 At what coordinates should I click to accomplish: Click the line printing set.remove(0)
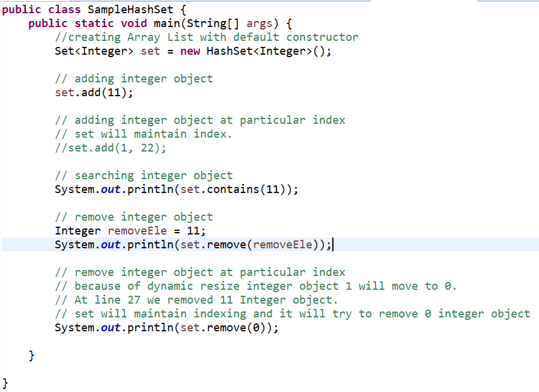[166, 328]
